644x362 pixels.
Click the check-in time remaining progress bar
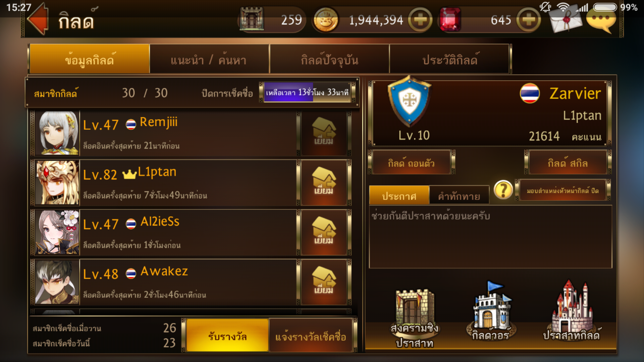[307, 92]
